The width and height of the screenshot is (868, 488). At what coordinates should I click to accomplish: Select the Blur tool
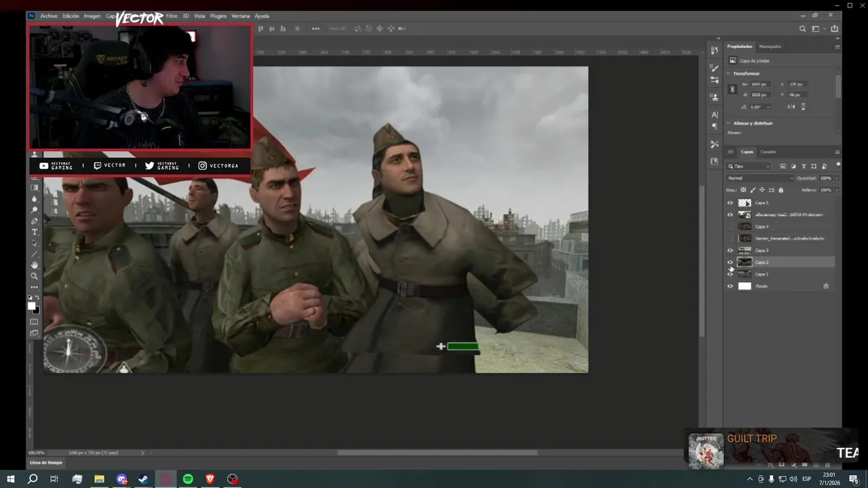pyautogui.click(x=35, y=199)
